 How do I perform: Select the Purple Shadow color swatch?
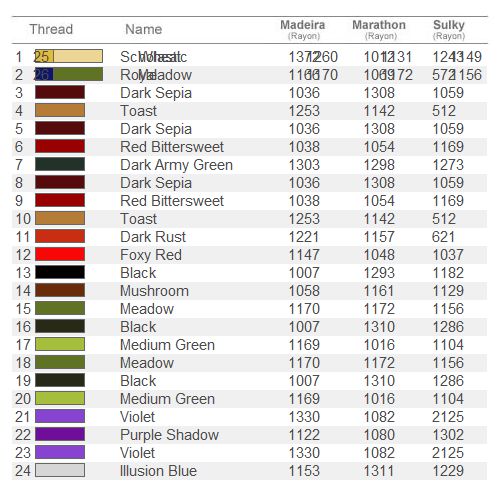coord(60,434)
